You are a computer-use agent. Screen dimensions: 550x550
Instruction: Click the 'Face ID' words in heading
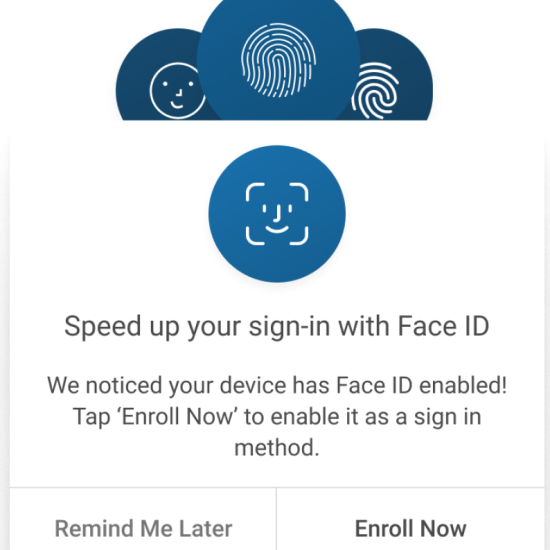[x=443, y=326]
